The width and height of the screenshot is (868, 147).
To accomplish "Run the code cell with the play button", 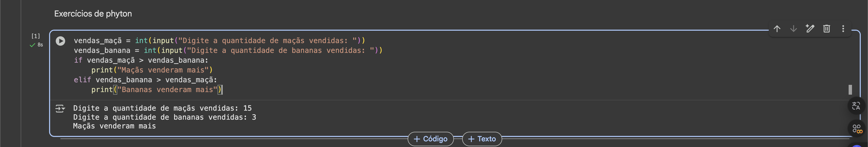I will pos(60,41).
